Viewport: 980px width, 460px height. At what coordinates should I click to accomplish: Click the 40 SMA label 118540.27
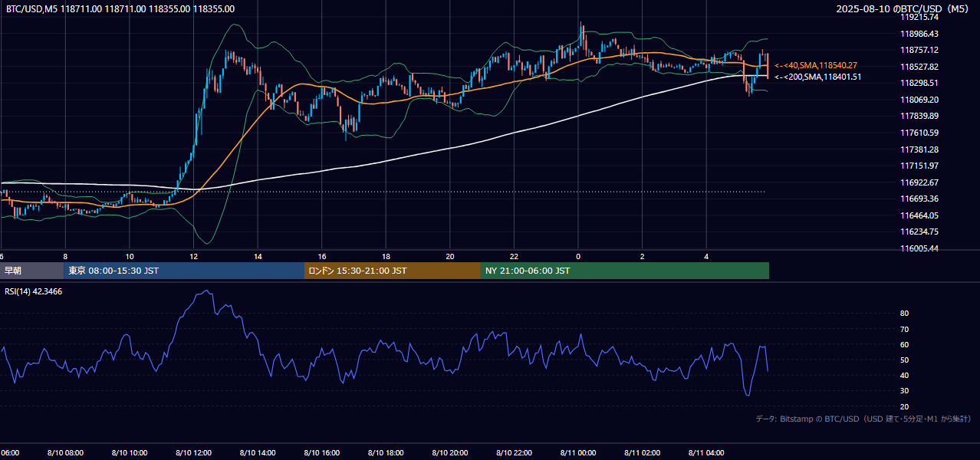click(x=815, y=65)
